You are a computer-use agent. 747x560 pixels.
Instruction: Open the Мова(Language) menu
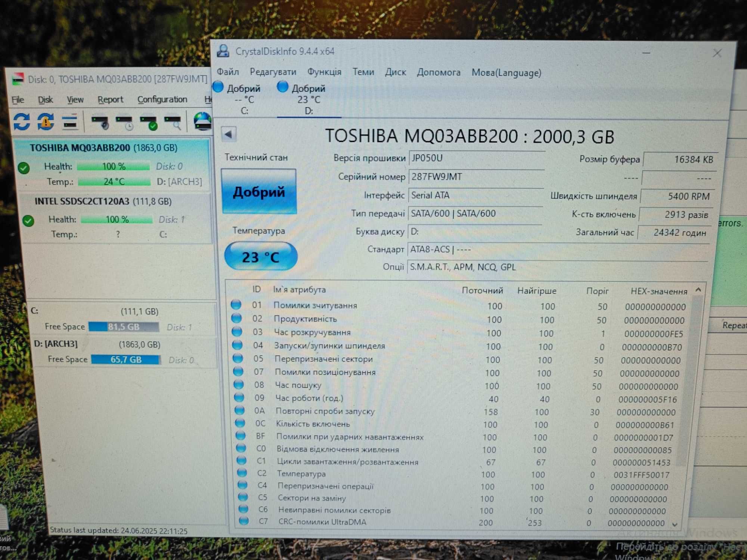[x=506, y=73]
